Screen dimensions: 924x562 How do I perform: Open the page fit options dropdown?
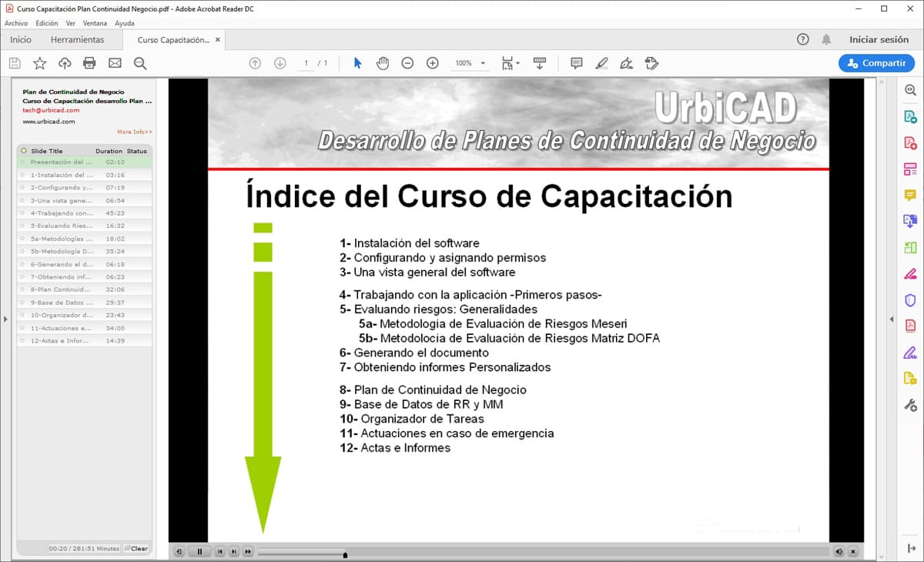(x=510, y=63)
